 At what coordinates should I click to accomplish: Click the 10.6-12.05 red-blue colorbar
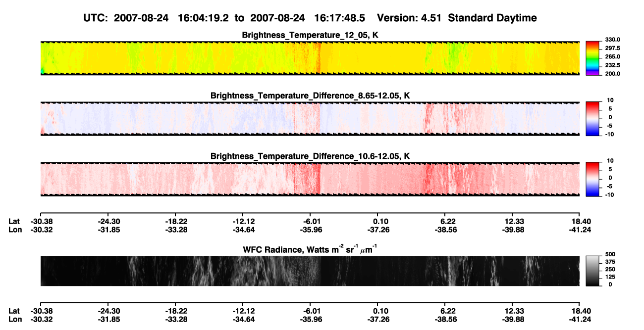point(593,179)
